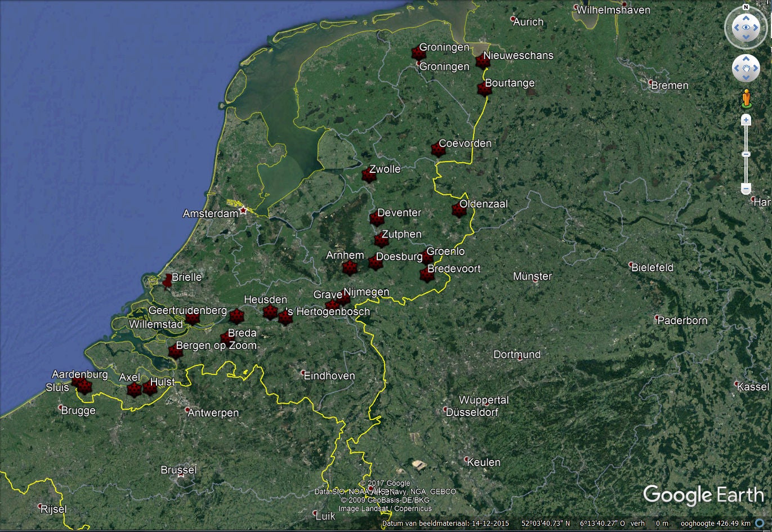Click the 'Eindhoven' city label
This screenshot has width=772, height=532.
click(329, 375)
